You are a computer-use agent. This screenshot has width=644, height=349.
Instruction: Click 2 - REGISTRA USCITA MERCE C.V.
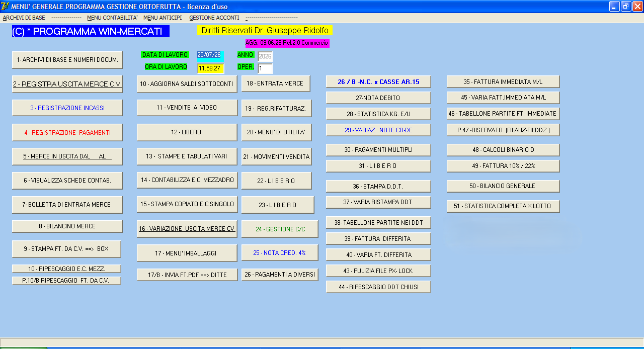coord(67,84)
